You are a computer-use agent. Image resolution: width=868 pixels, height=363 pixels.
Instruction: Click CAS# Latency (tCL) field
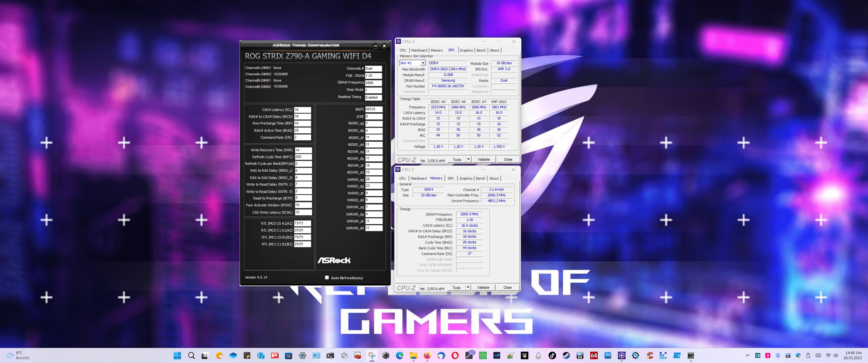(302, 110)
